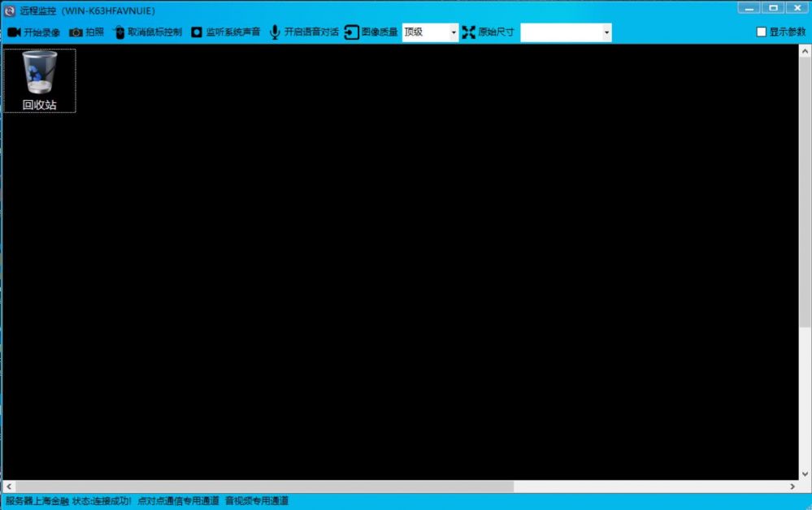812x510 pixels.
Task: Enable the 显示参数 checkbox
Action: click(762, 32)
